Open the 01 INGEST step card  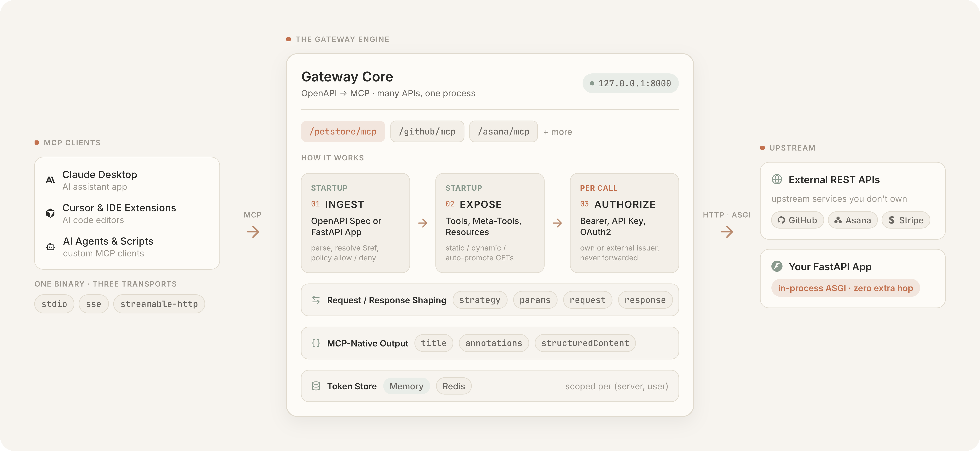[355, 223]
